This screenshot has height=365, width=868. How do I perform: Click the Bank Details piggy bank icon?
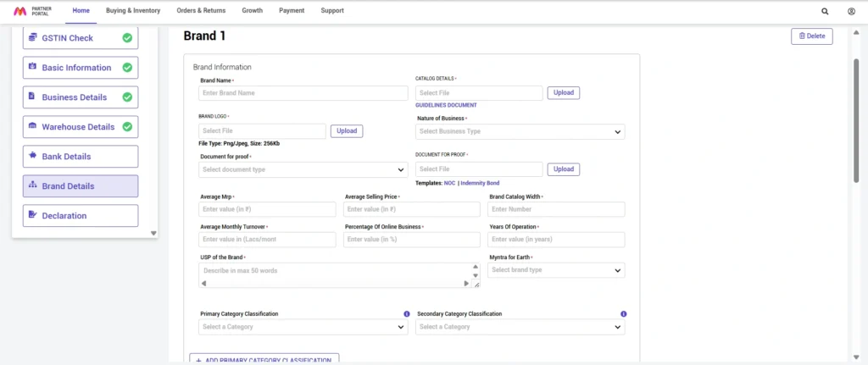(32, 156)
